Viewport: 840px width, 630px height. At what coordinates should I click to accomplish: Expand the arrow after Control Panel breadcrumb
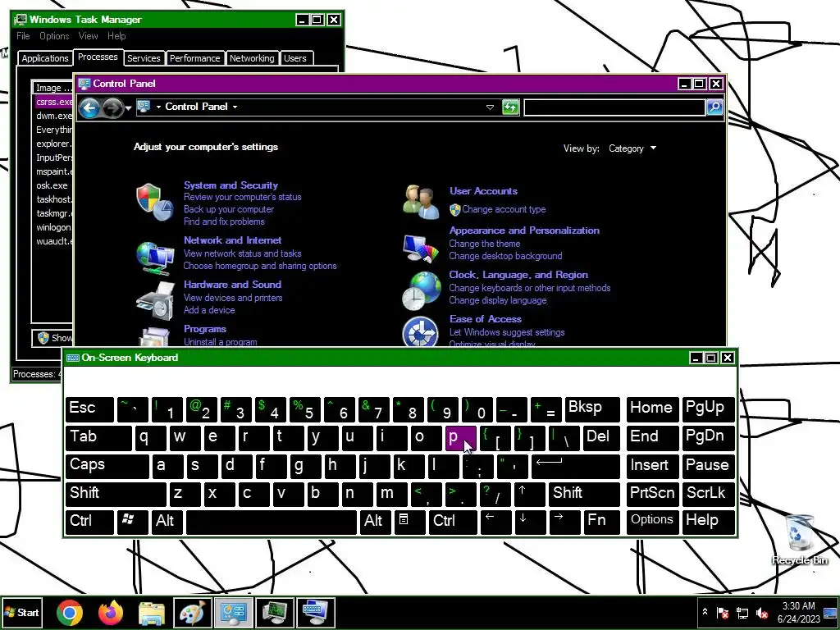235,107
